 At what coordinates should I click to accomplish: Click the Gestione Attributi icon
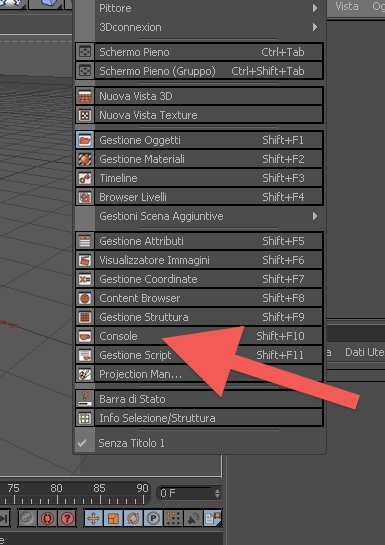pos(85,241)
